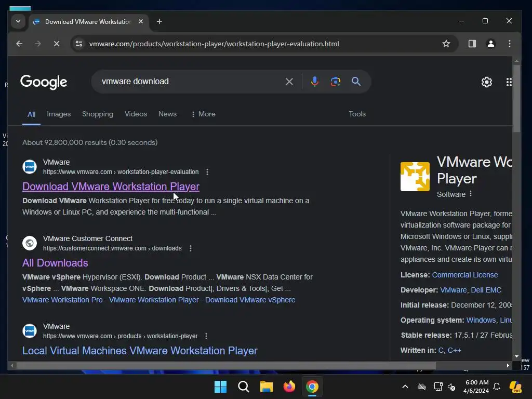Open the Windows Start menu
Image resolution: width=532 pixels, height=399 pixels.
(220, 387)
